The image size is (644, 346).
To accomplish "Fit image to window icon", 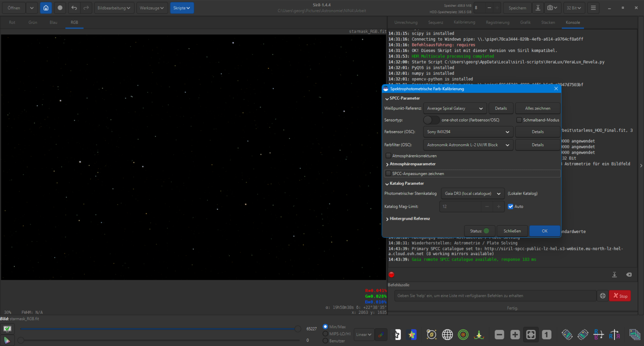I will point(531,335).
